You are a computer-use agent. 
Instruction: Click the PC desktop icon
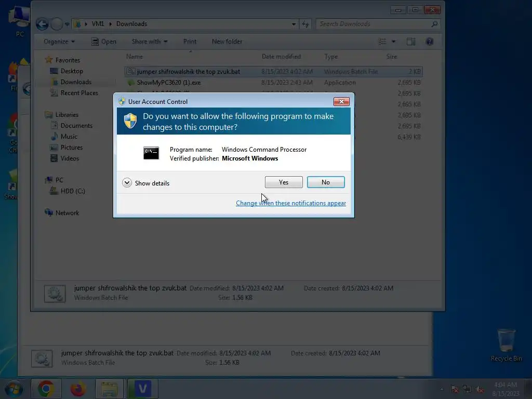(x=19, y=22)
